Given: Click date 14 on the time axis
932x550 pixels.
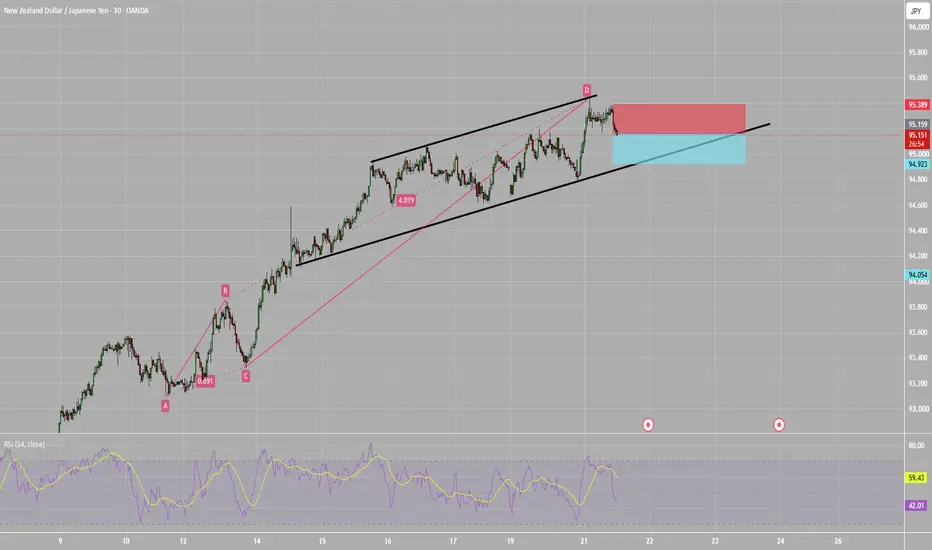Looking at the screenshot, I should tap(257, 541).
